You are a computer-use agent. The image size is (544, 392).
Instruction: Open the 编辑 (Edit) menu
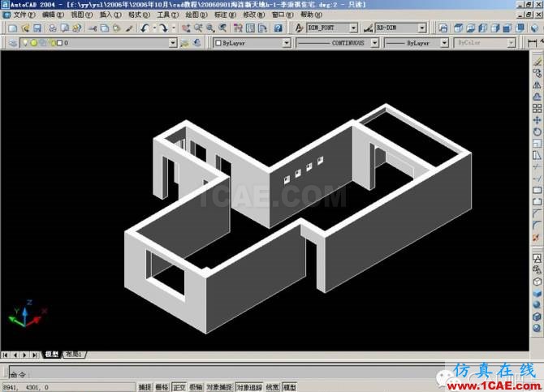tap(53, 15)
